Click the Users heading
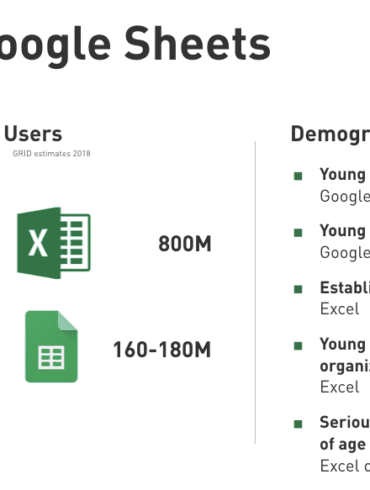 [x=33, y=134]
